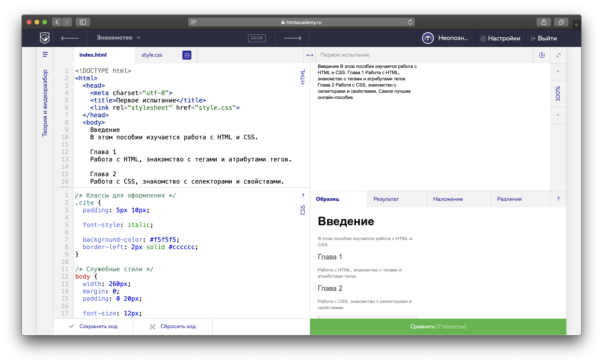This screenshot has height=364, width=603.
Task: Click the split editor layout icon
Action: tap(187, 55)
